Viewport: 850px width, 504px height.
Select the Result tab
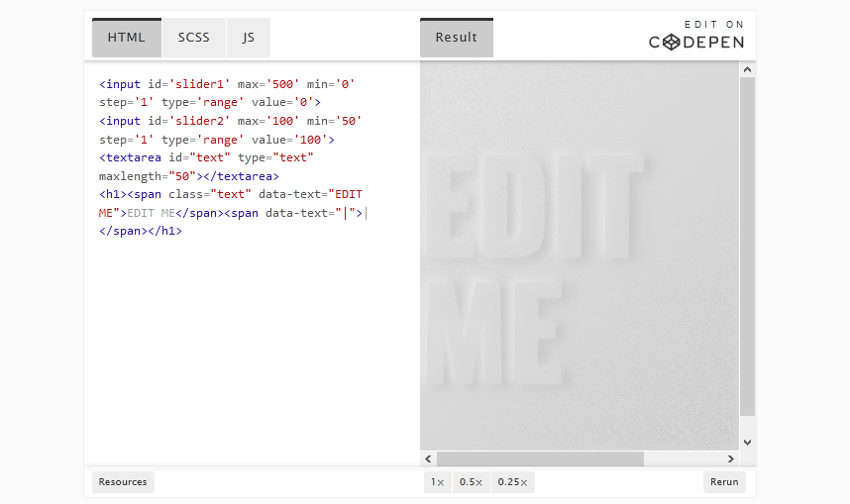coord(457,38)
